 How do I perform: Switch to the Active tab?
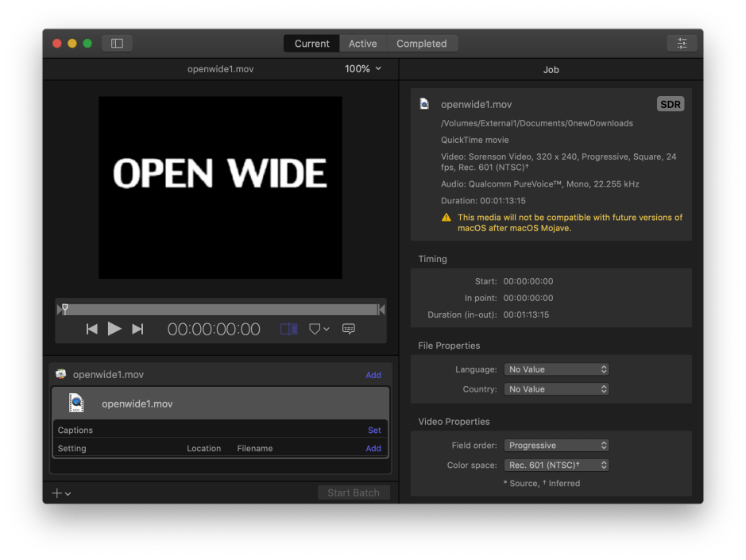coord(362,43)
